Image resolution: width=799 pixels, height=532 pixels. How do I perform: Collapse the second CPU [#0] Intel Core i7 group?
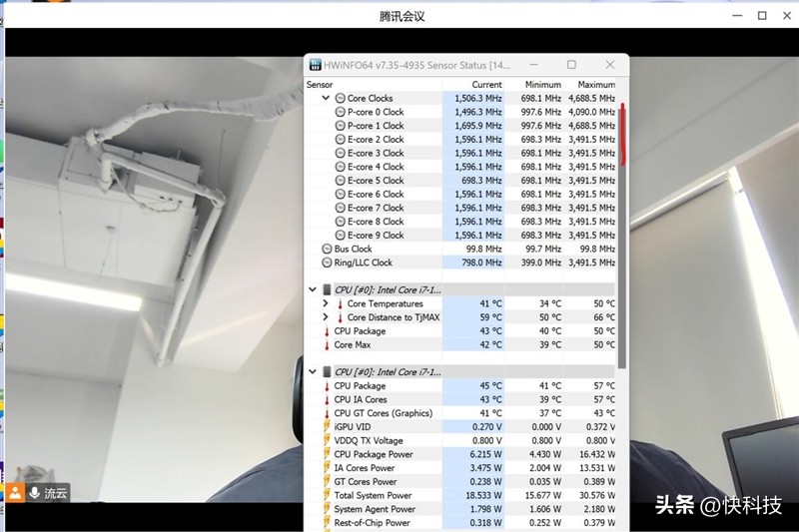point(313,371)
